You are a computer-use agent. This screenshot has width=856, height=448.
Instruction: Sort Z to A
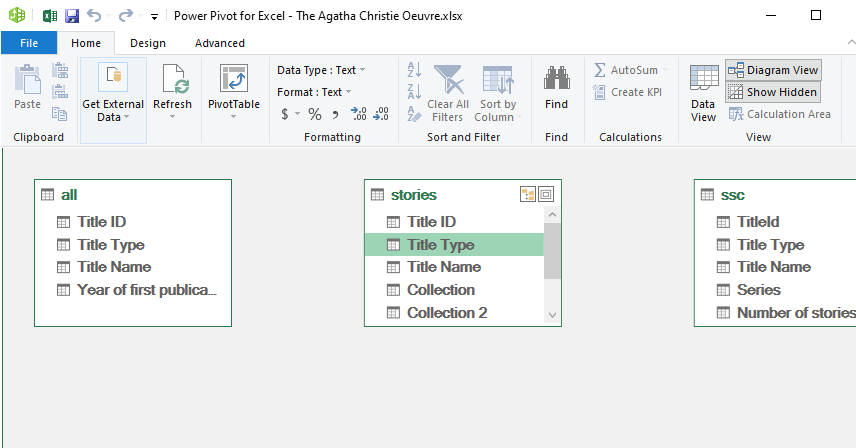[414, 92]
